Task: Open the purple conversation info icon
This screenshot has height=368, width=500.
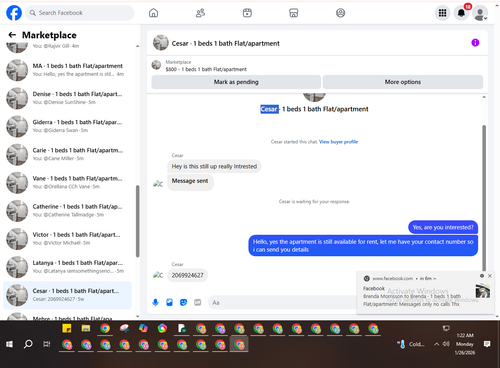Action: (x=475, y=43)
